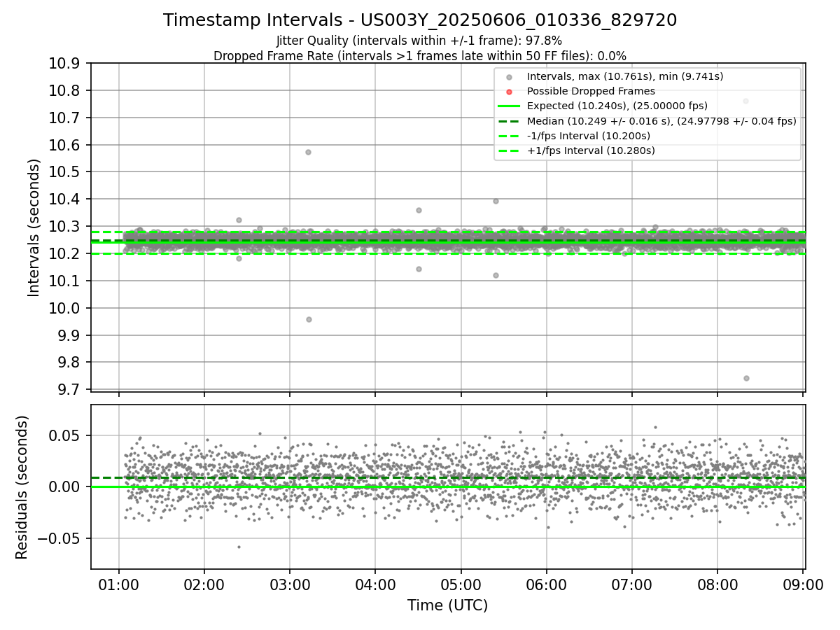Click the 04:00 x-axis tick label
This screenshot has width=840, height=630.
click(x=375, y=584)
